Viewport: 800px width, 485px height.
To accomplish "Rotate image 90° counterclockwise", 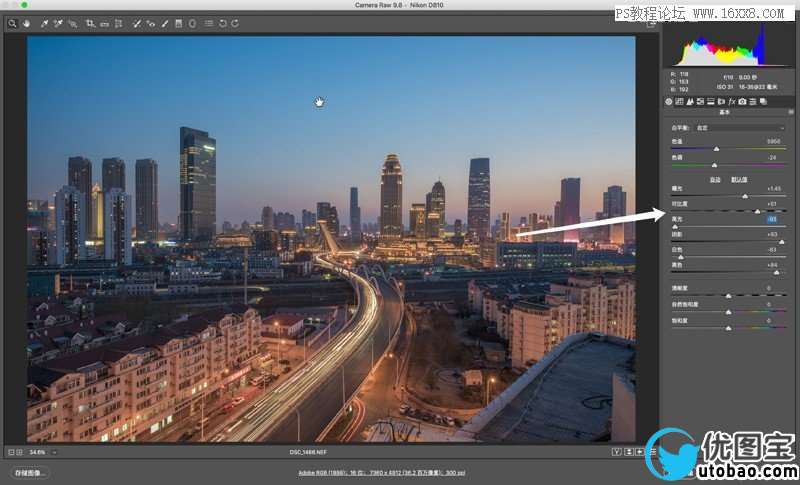I will pyautogui.click(x=221, y=23).
